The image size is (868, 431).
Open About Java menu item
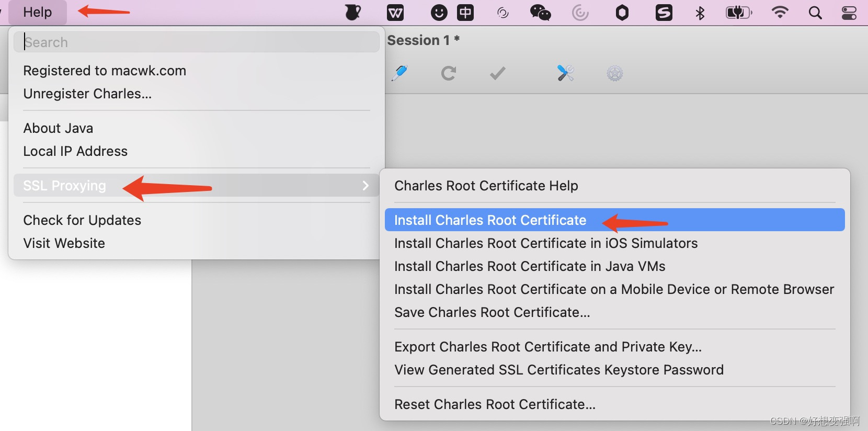58,128
